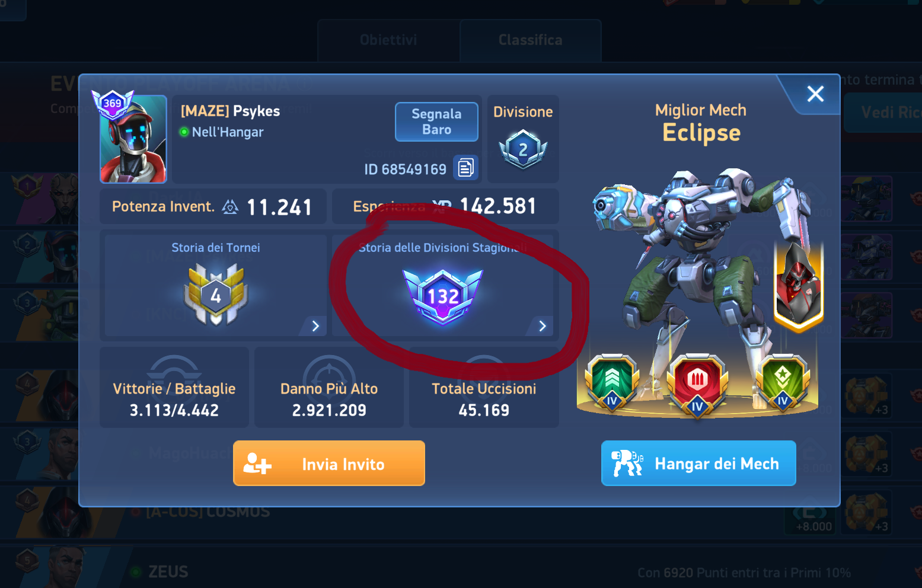This screenshot has height=588, width=922.
Task: Tap the Psykes player avatar portrait
Action: click(x=133, y=139)
